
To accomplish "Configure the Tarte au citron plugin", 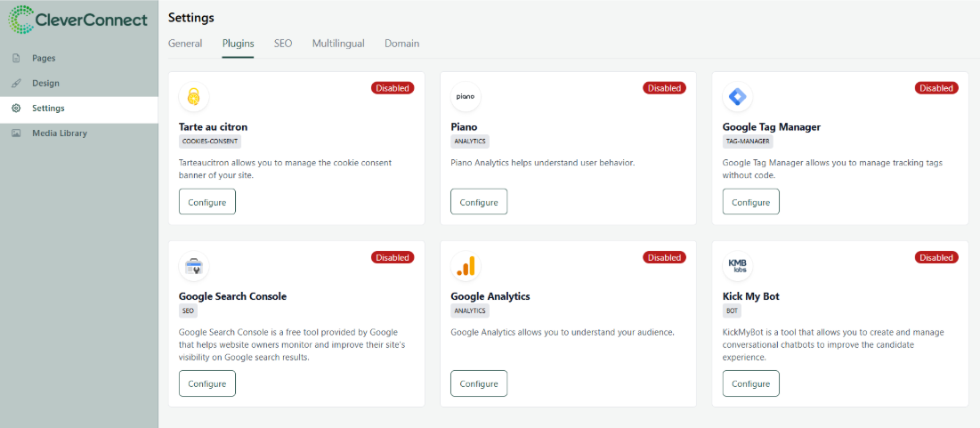I will tap(207, 202).
